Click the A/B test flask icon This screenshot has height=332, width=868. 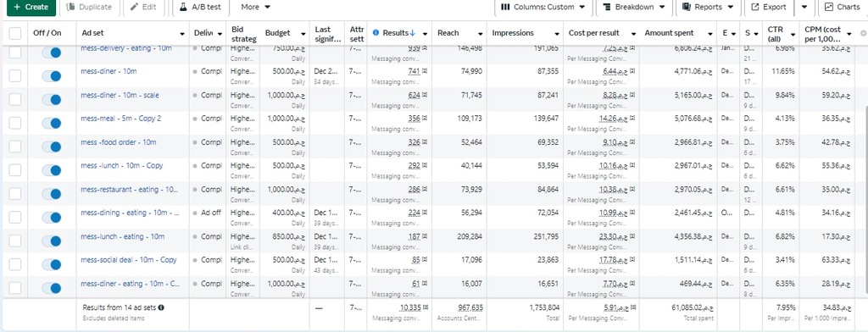point(183,7)
